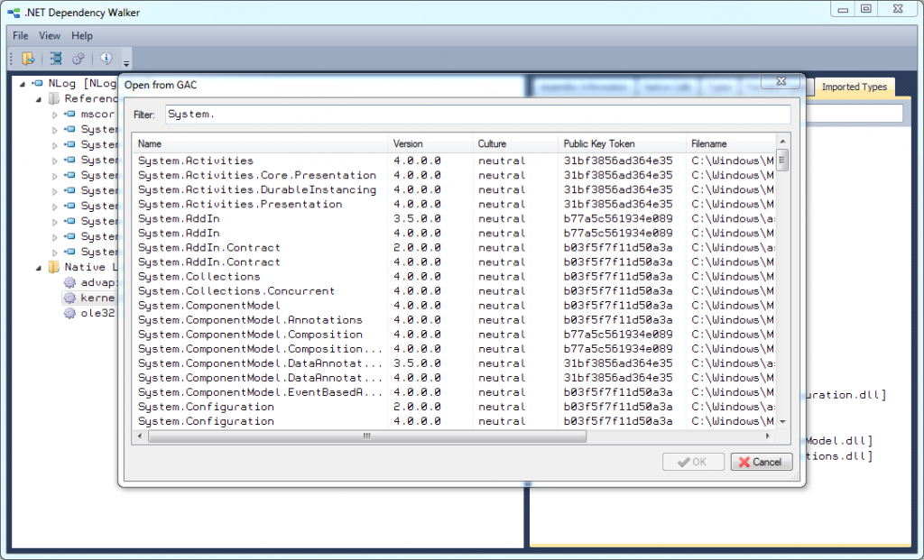Open the File menu
The width and height of the screenshot is (924, 560).
click(x=21, y=35)
